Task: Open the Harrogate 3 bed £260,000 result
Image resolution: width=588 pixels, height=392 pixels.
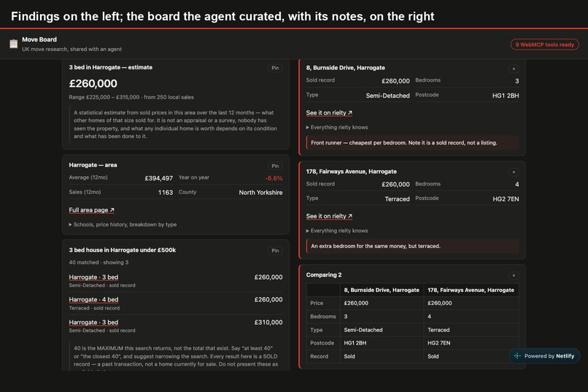Action: coord(93,277)
